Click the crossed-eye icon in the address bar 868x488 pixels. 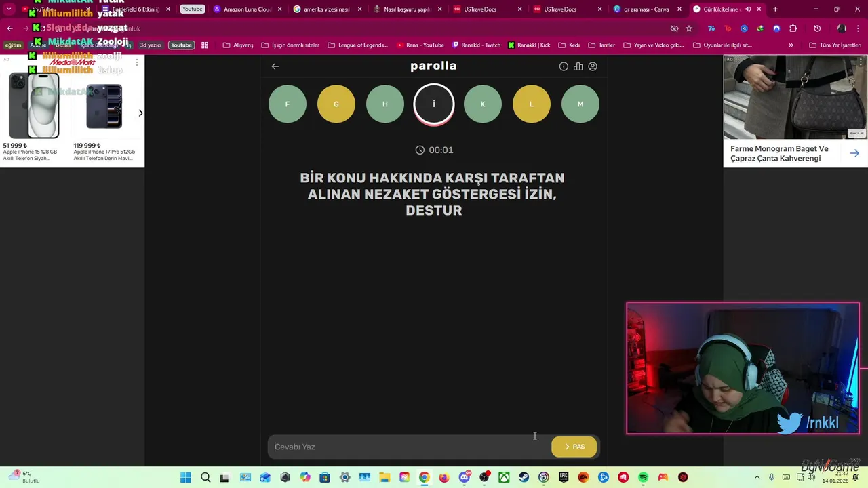click(x=674, y=28)
